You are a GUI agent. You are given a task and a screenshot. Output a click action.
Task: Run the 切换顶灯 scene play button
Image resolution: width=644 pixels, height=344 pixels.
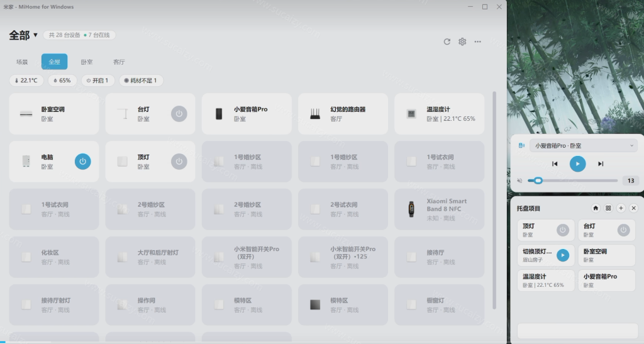[x=563, y=255]
